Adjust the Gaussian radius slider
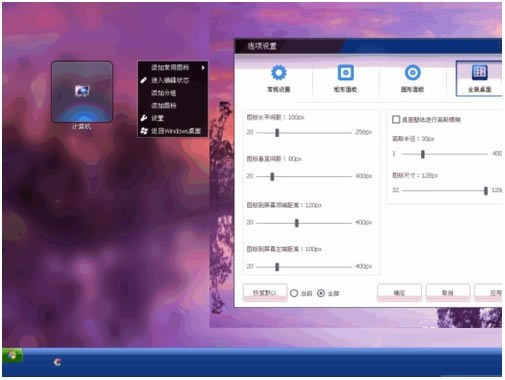505x380 pixels. point(423,154)
